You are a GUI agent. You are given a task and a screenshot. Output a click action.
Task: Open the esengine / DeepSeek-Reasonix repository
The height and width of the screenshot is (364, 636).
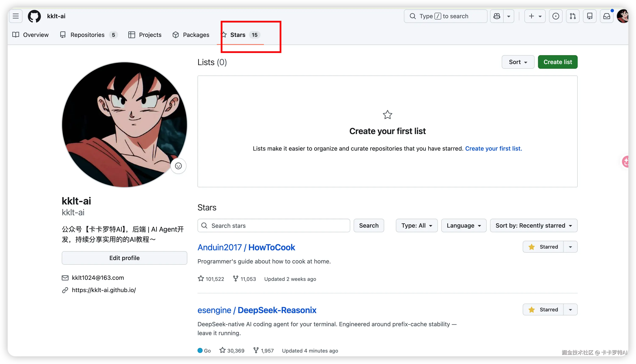[257, 310]
